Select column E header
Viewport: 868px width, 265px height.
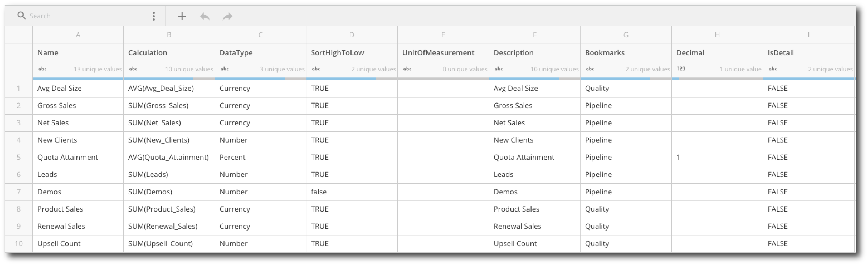pos(443,35)
